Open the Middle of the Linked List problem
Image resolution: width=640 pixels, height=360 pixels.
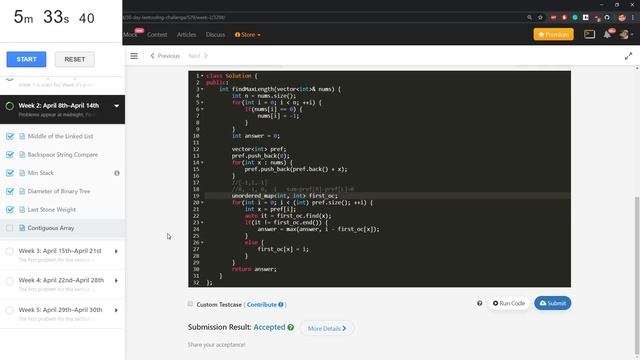(60, 136)
